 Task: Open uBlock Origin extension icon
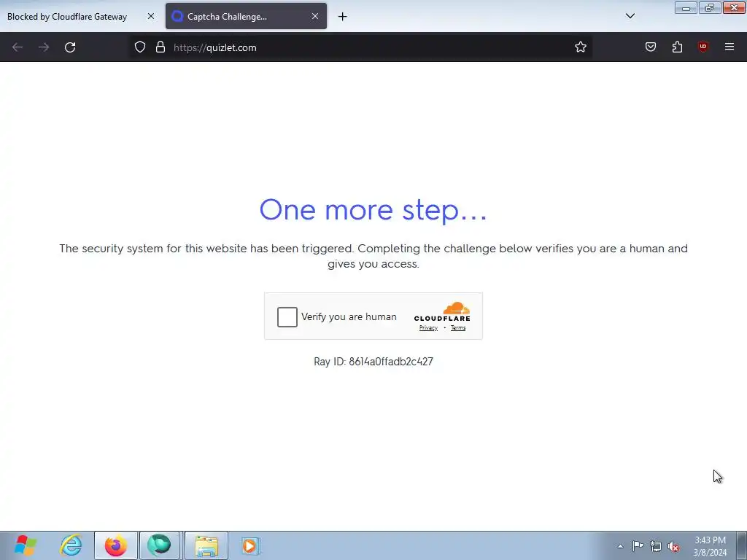coord(703,47)
